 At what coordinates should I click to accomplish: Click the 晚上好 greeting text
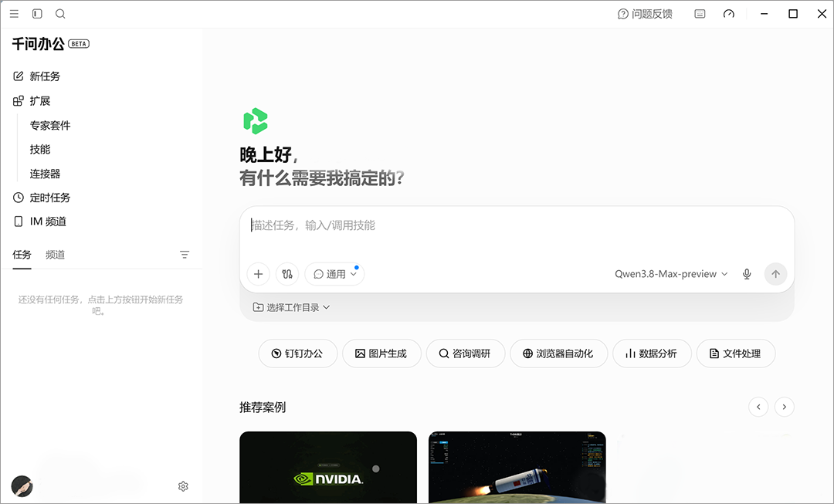(x=267, y=154)
